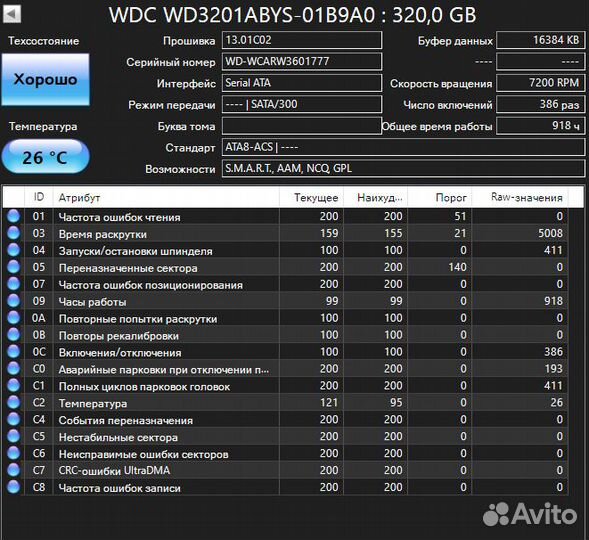Click the Общее время работы field 918 ч

pos(541,126)
